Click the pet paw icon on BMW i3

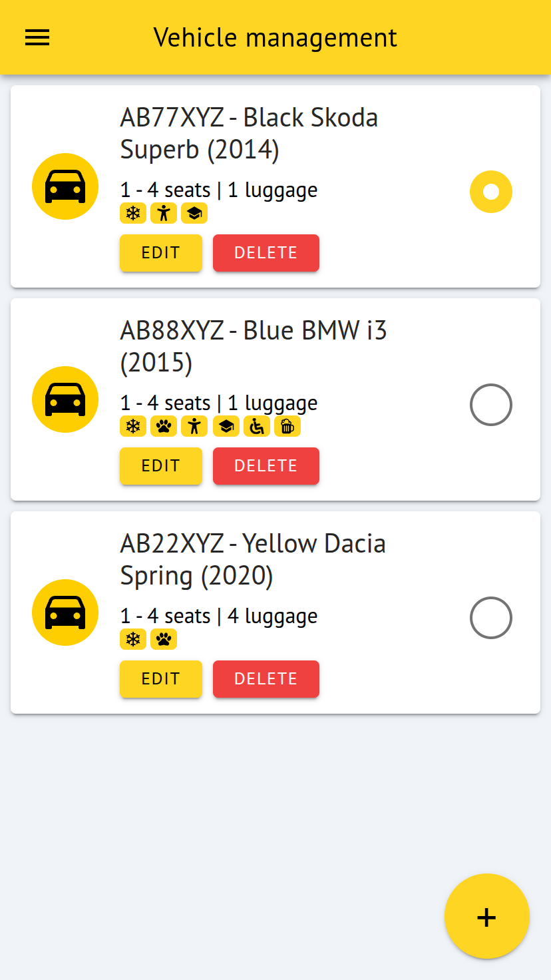click(164, 427)
